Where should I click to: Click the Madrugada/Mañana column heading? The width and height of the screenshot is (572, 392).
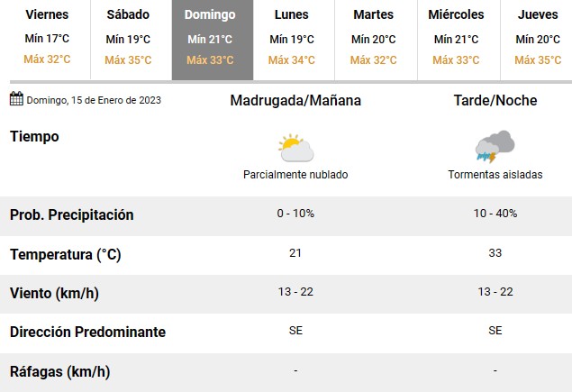(x=295, y=100)
